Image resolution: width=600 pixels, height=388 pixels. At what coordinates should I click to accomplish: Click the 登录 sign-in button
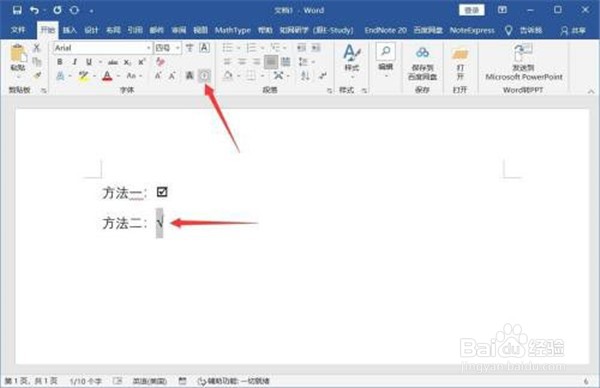coord(472,10)
